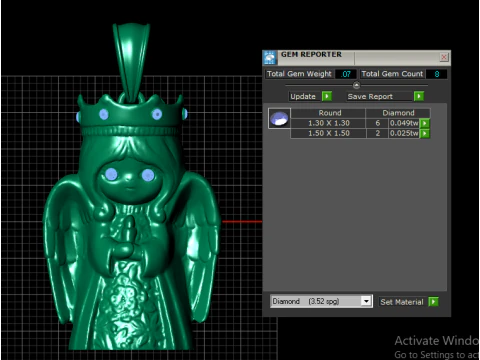The width and height of the screenshot is (480, 360).
Task: Click the right eye gem on the model
Action: click(x=148, y=175)
